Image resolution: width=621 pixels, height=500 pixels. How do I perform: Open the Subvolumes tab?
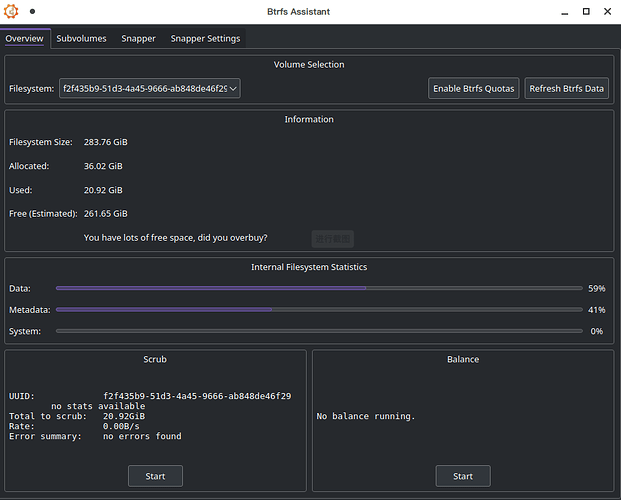coord(81,38)
